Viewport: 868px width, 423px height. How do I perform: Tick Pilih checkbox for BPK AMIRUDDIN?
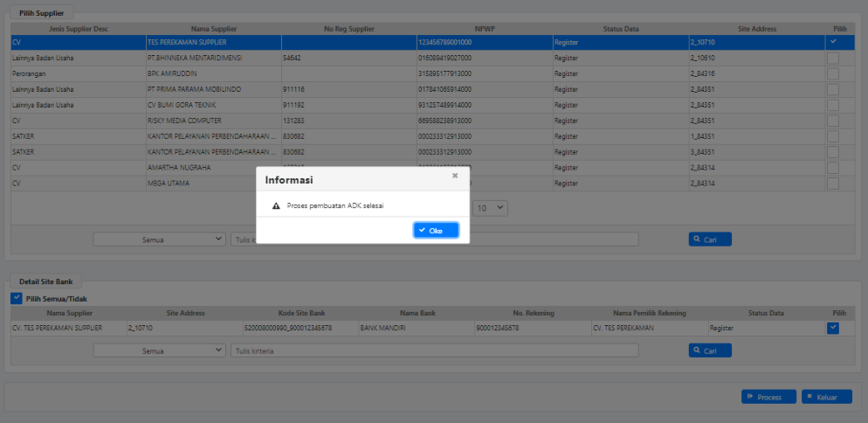(832, 73)
